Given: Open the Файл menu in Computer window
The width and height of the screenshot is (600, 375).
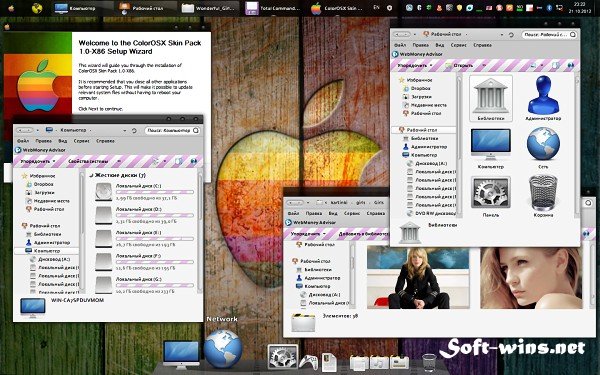Looking at the screenshot, I should (23, 141).
